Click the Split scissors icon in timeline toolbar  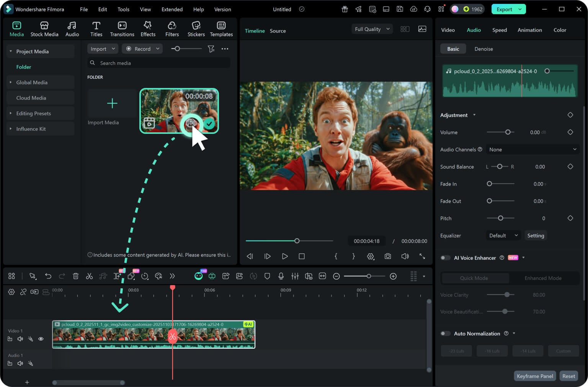click(89, 276)
